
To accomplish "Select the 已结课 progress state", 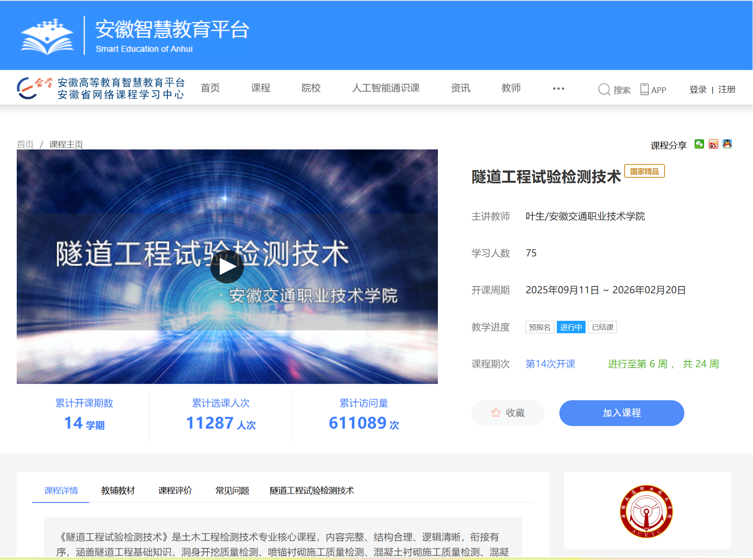I will click(x=602, y=327).
